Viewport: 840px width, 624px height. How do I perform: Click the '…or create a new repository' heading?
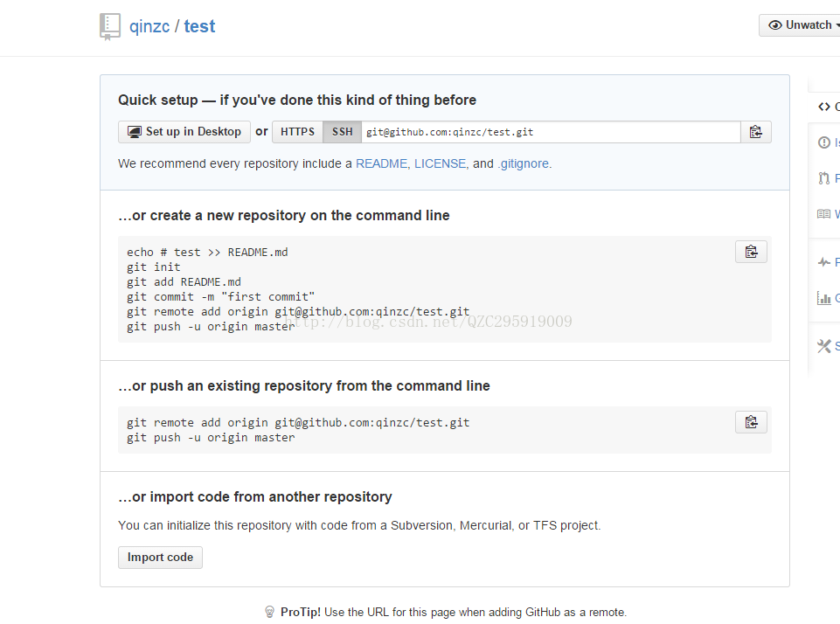[284, 215]
